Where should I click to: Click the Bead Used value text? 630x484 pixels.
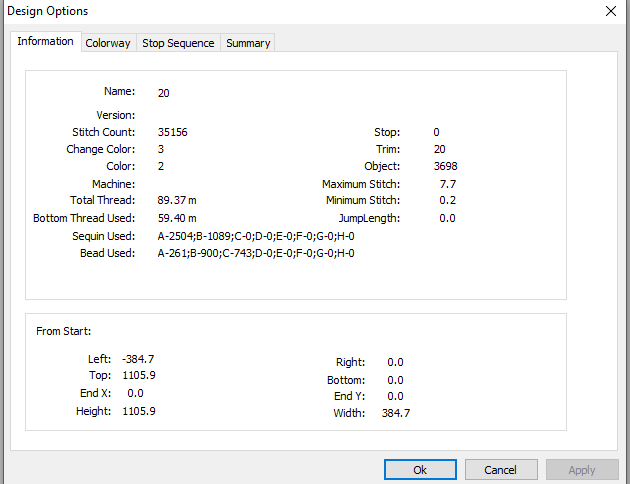coord(256,253)
